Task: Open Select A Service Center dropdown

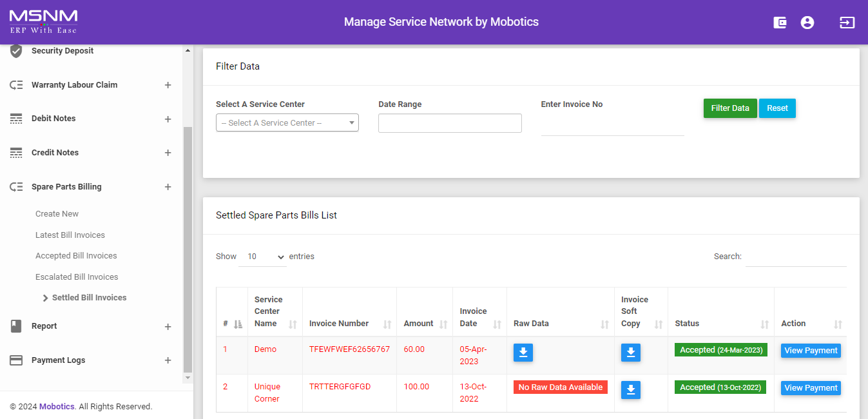Action: [x=287, y=122]
